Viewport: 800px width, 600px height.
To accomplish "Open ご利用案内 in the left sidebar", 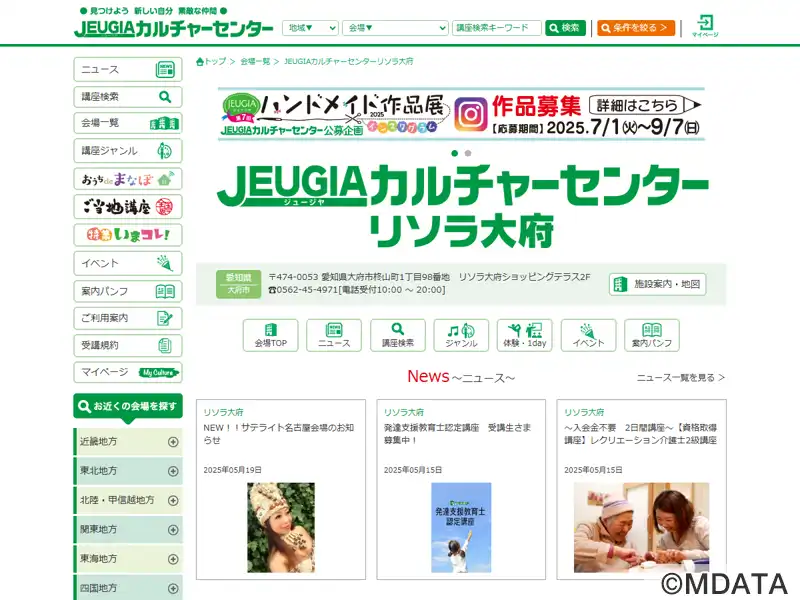I will pyautogui.click(x=128, y=318).
